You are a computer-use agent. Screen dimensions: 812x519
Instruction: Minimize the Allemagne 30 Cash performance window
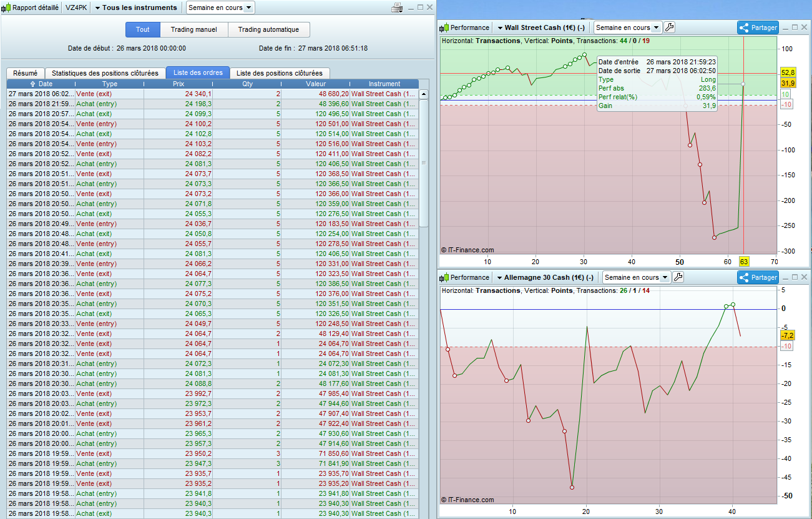coord(784,277)
